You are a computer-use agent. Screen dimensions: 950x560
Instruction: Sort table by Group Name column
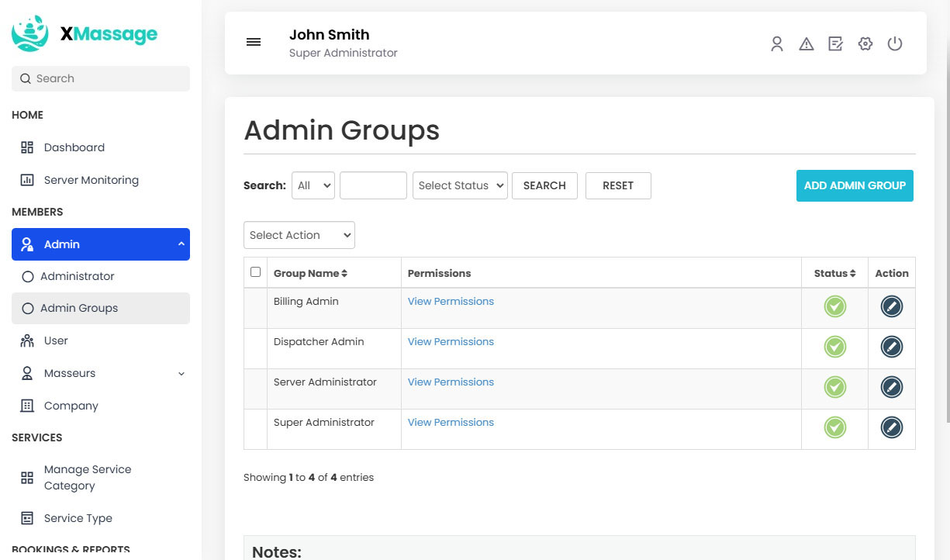tap(310, 273)
